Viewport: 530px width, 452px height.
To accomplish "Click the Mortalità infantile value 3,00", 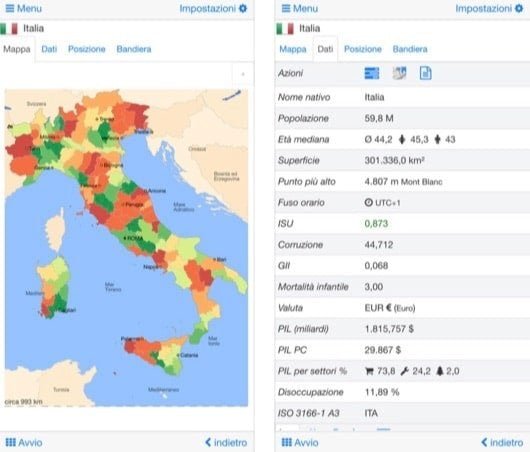I will tap(374, 287).
